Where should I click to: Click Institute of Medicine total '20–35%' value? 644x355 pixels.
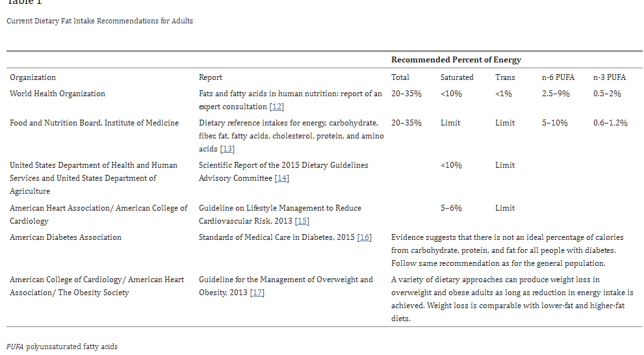pyautogui.click(x=406, y=123)
